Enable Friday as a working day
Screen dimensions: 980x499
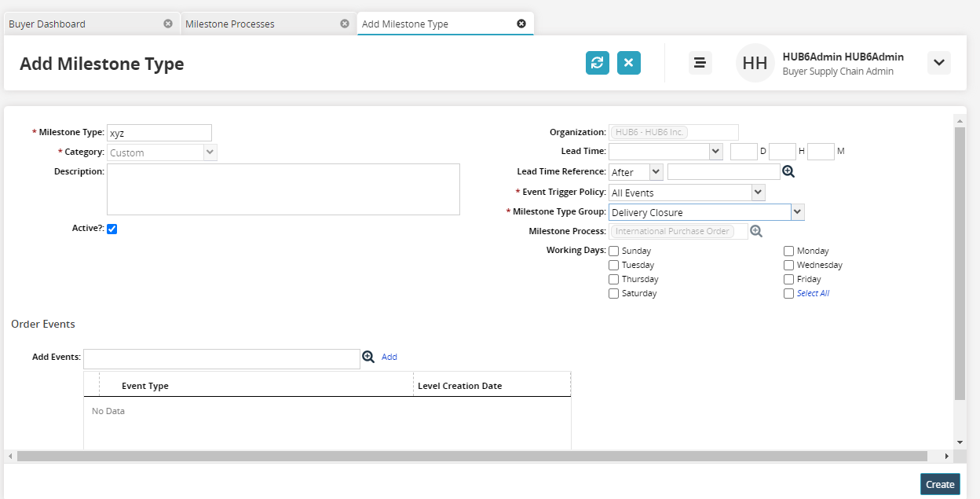(789, 280)
